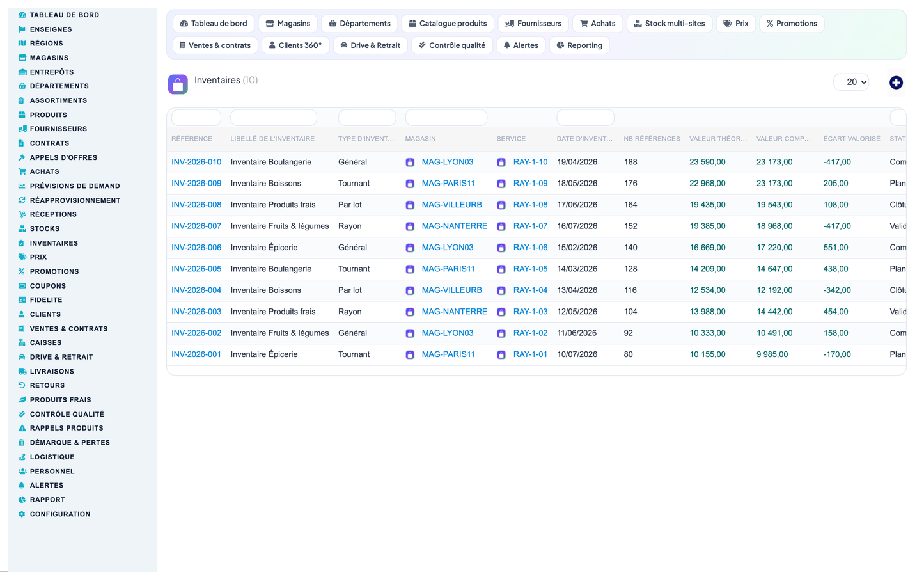Click the Libellé de l'inventaire filter field
Viewport: 924px width, 572px height.
point(274,118)
